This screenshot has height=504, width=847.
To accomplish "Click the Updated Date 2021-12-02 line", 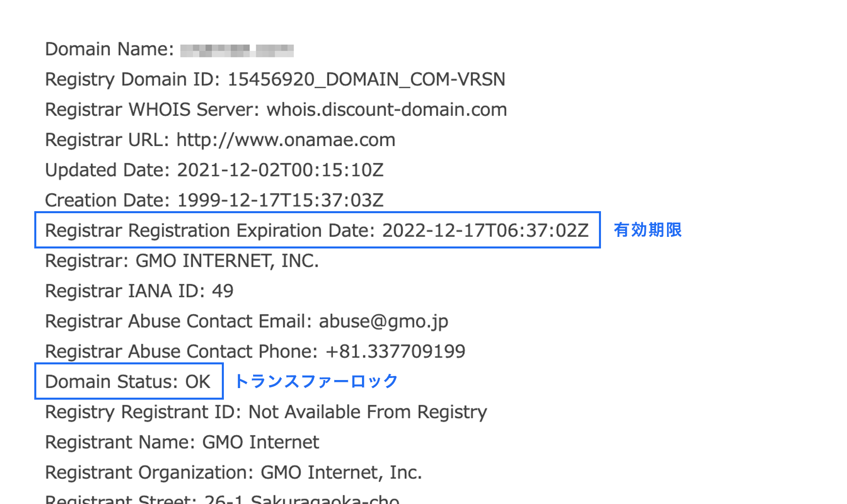I will (214, 170).
